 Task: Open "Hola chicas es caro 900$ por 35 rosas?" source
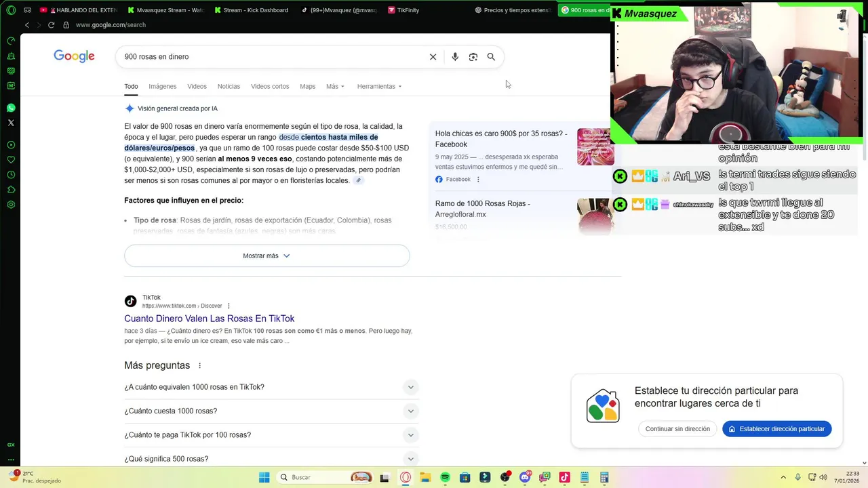[501, 139]
